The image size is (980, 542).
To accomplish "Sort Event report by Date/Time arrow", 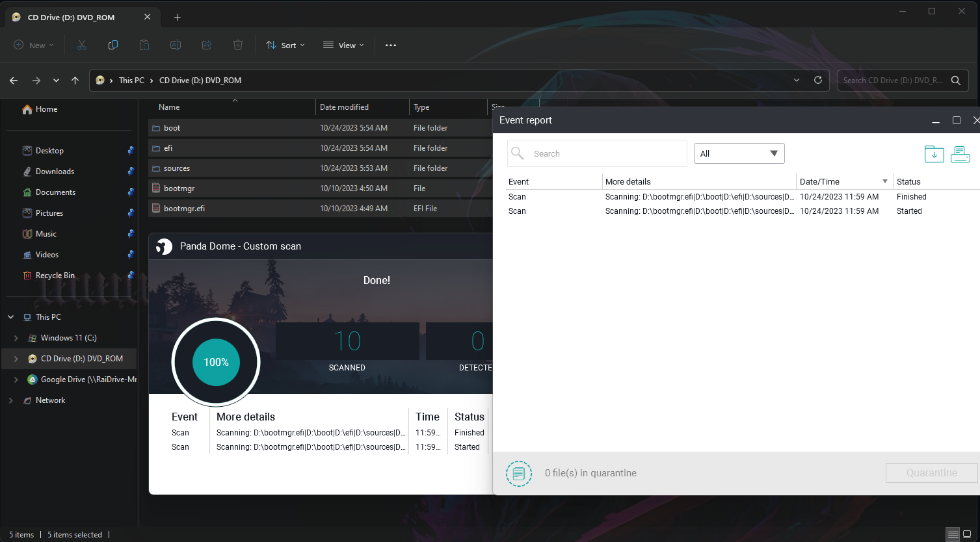I will click(885, 181).
